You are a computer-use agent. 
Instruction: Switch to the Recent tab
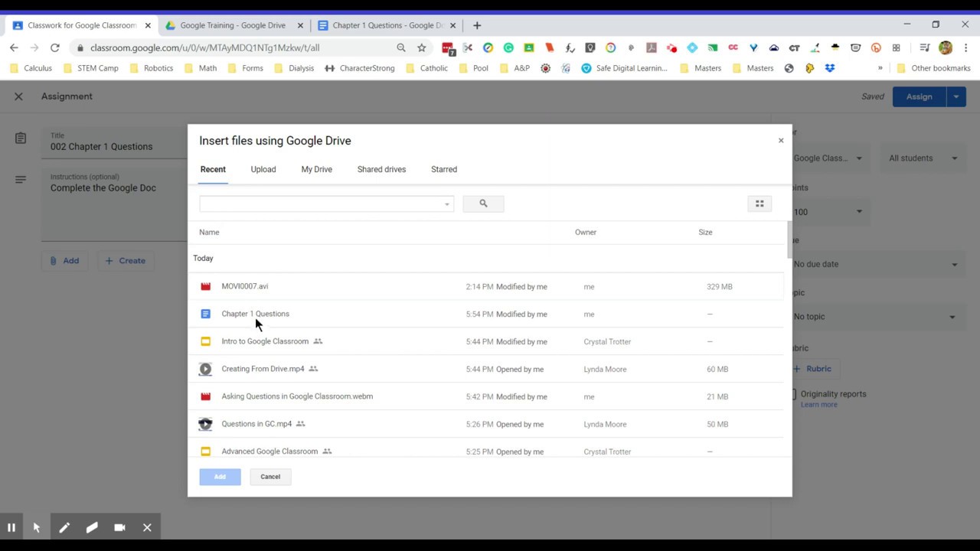(x=213, y=169)
